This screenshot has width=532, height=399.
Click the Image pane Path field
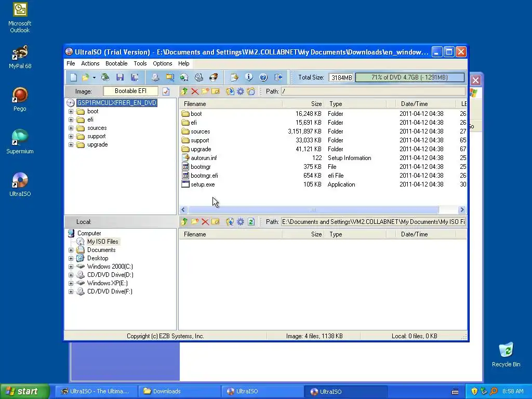click(373, 91)
